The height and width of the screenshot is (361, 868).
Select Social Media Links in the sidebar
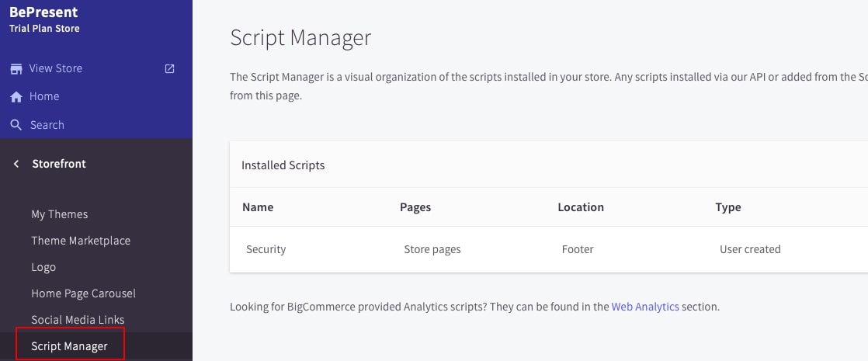click(78, 320)
